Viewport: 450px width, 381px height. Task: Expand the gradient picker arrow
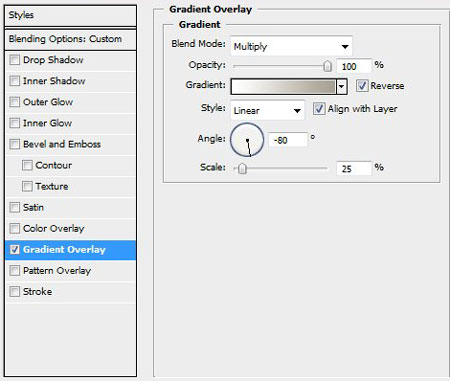tap(342, 87)
